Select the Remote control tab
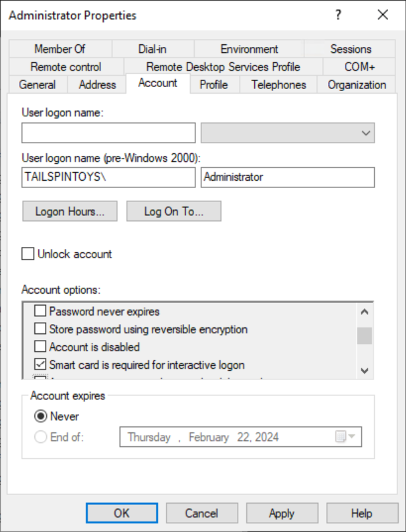This screenshot has height=532, width=406. [x=66, y=67]
